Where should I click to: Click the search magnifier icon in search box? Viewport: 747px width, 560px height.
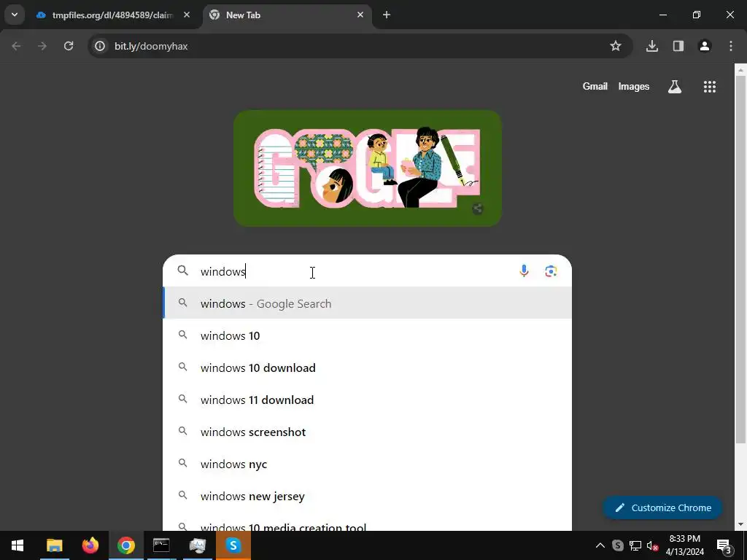tap(183, 271)
